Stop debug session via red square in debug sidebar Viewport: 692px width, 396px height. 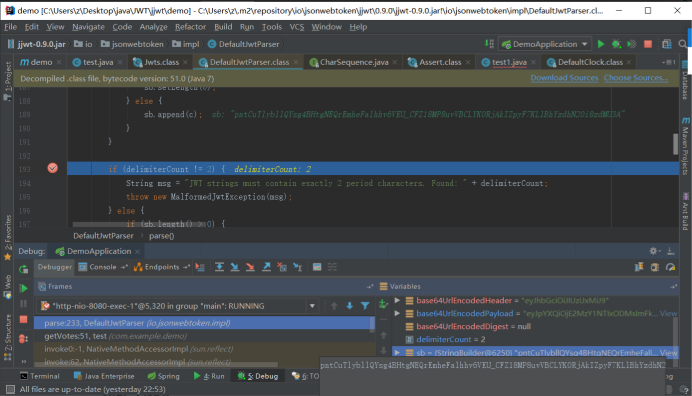click(23, 319)
